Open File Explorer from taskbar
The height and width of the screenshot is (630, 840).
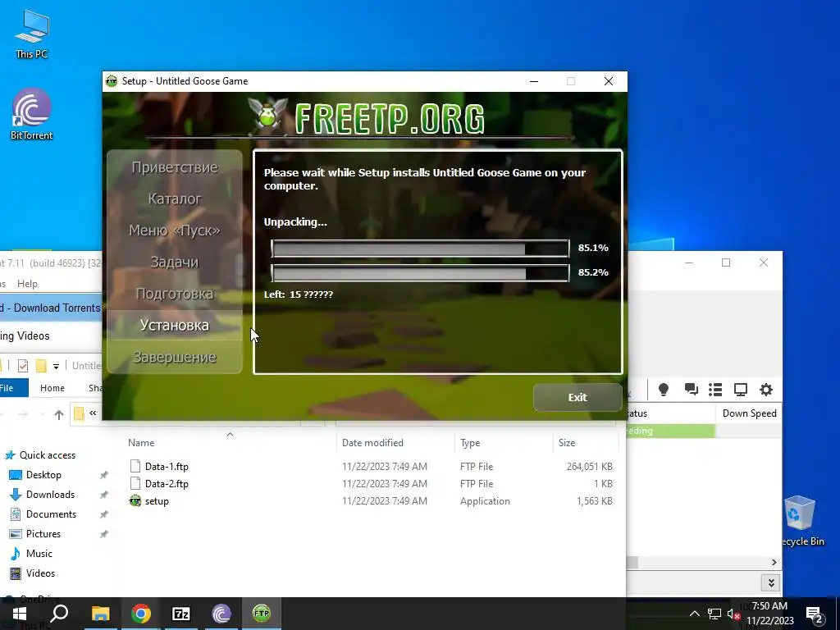click(x=100, y=614)
